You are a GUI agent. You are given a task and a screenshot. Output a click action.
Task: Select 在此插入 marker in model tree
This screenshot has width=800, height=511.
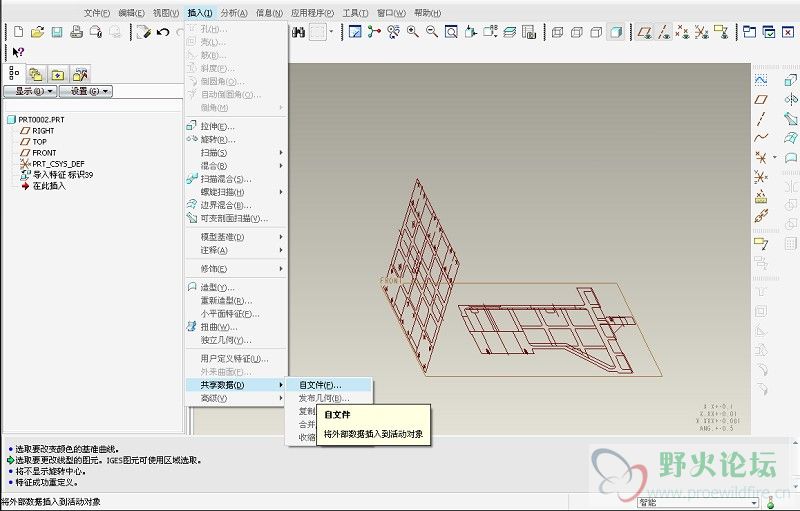point(44,186)
